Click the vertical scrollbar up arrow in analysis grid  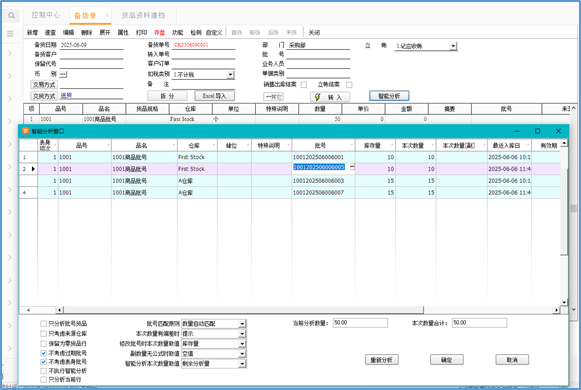click(x=564, y=143)
